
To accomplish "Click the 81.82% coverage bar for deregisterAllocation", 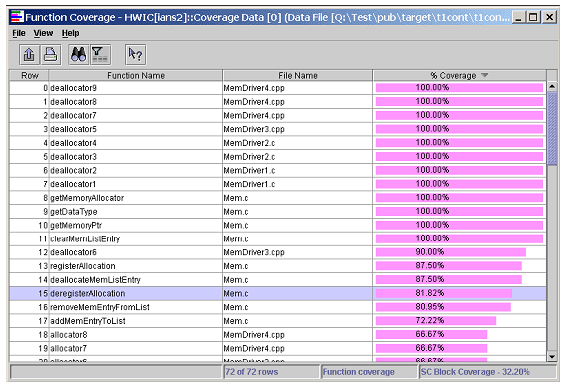I will 444,293.
